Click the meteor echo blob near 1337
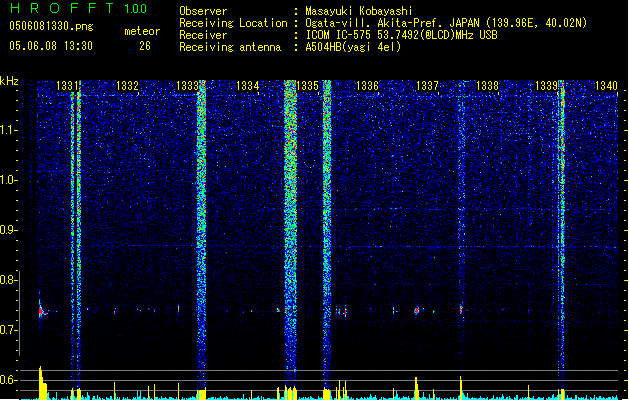629x400 pixels. [417, 311]
